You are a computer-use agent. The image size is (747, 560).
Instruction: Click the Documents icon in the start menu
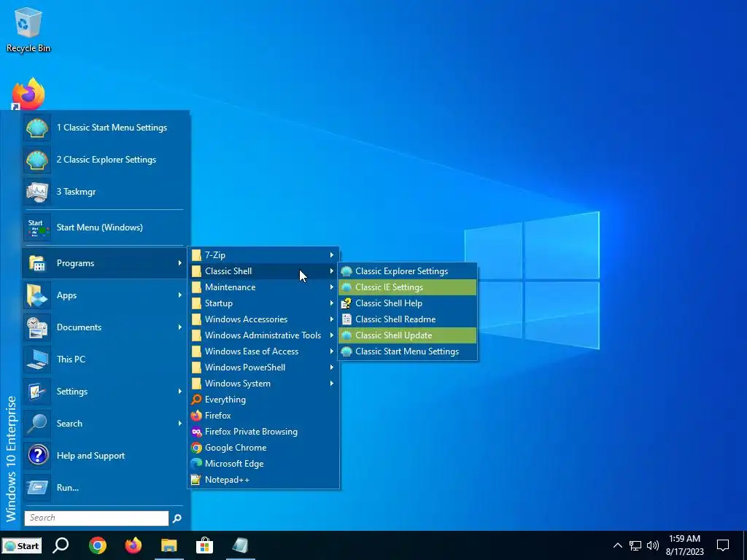[37, 327]
